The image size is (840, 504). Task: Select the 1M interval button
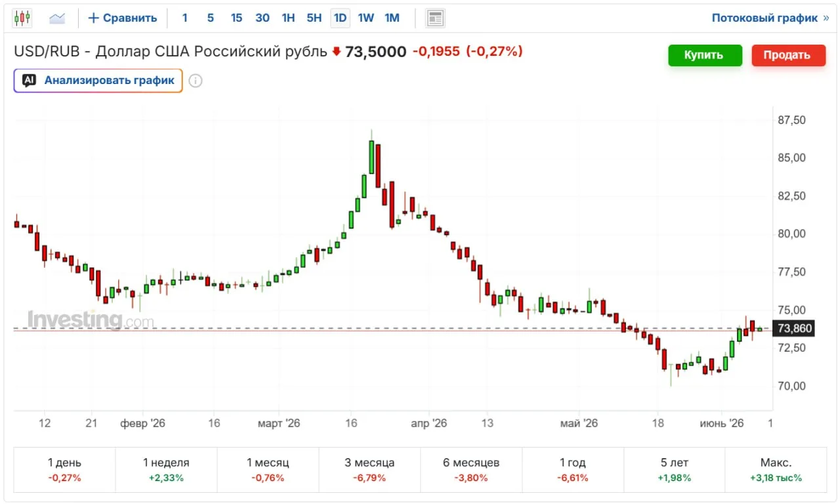click(392, 18)
